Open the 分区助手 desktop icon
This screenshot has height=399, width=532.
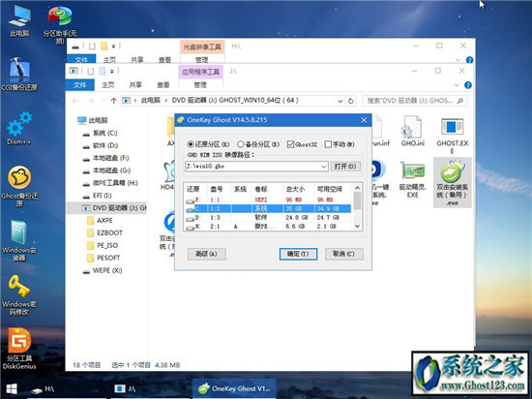click(60, 25)
